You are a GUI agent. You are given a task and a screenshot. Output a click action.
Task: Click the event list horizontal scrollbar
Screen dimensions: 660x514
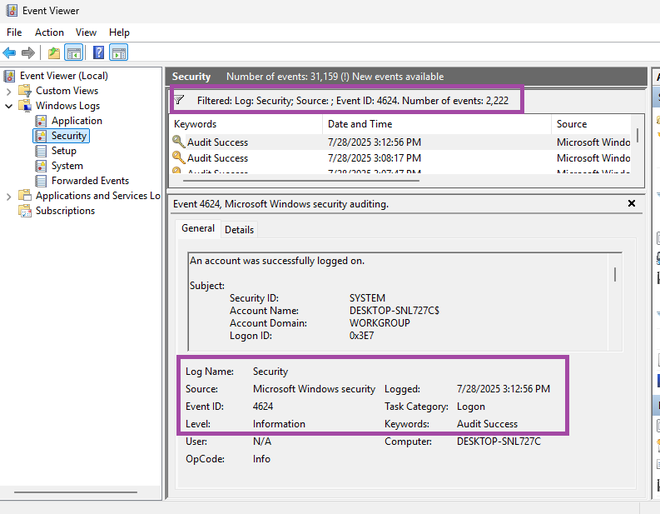[x=301, y=181]
